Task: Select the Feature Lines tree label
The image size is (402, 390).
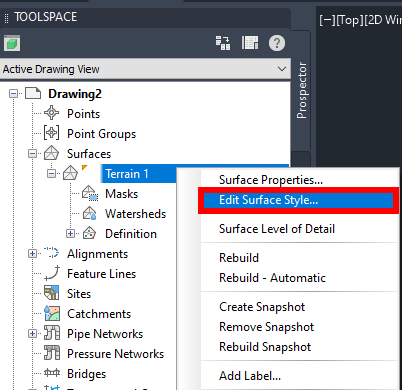Action: [101, 274]
